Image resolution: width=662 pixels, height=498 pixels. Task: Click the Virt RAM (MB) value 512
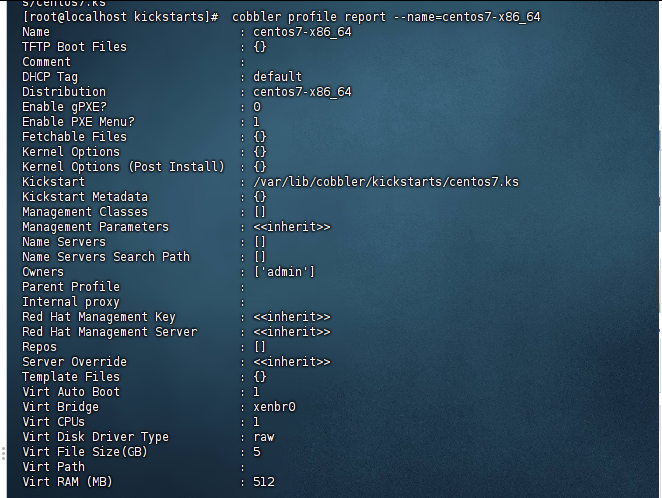(263, 482)
